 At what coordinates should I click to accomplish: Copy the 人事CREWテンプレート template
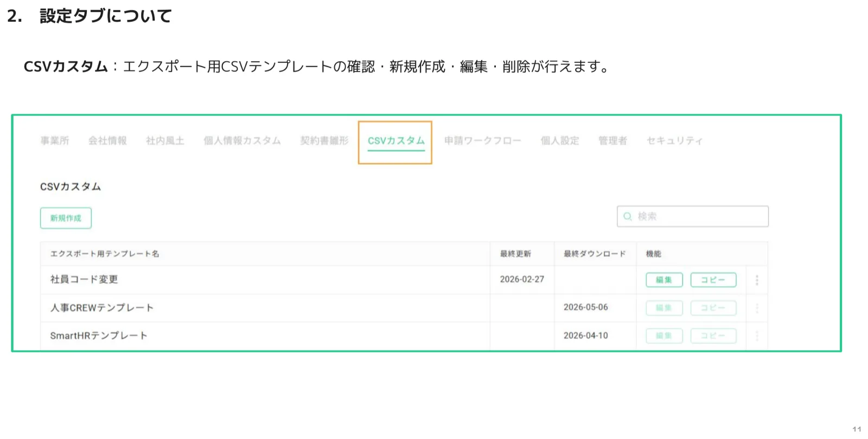tap(713, 308)
